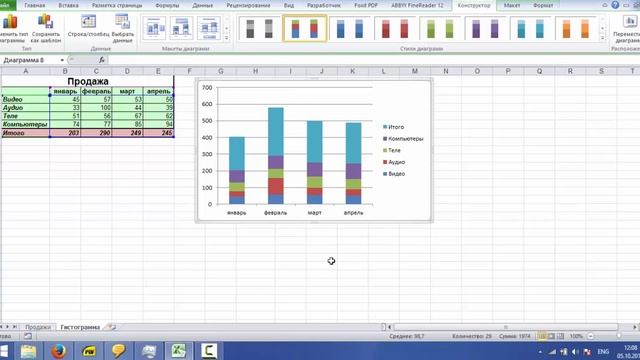Click macro record icon in status bar
The image size is (640, 360).
(x=27, y=336)
